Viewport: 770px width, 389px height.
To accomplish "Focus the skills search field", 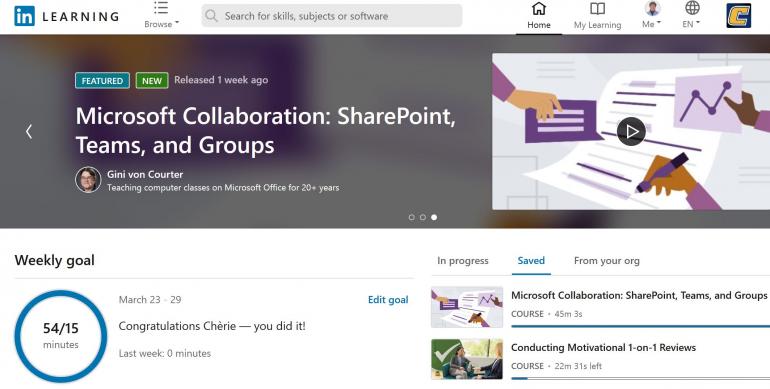I will pos(331,16).
